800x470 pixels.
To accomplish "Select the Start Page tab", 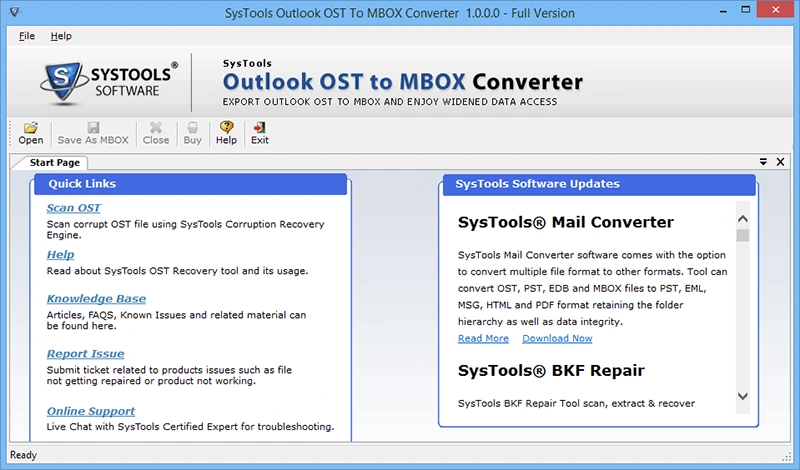I will click(x=55, y=162).
